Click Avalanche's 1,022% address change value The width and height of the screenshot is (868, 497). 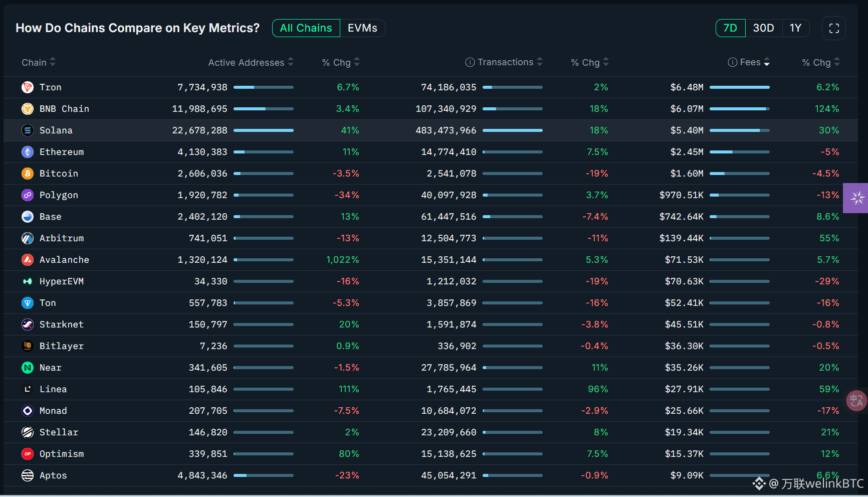(x=343, y=260)
